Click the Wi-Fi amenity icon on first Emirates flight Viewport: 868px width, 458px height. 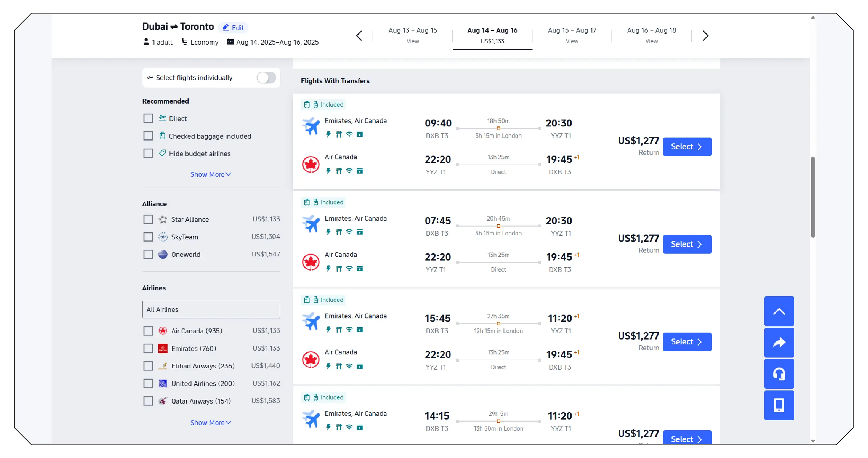[349, 135]
